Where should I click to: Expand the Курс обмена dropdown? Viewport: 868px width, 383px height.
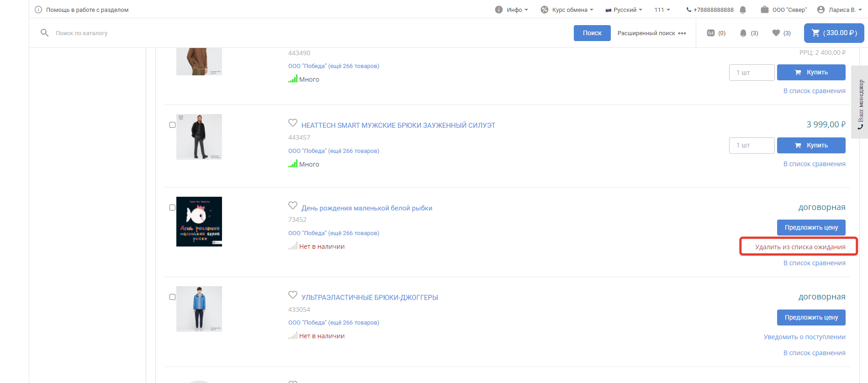click(572, 10)
